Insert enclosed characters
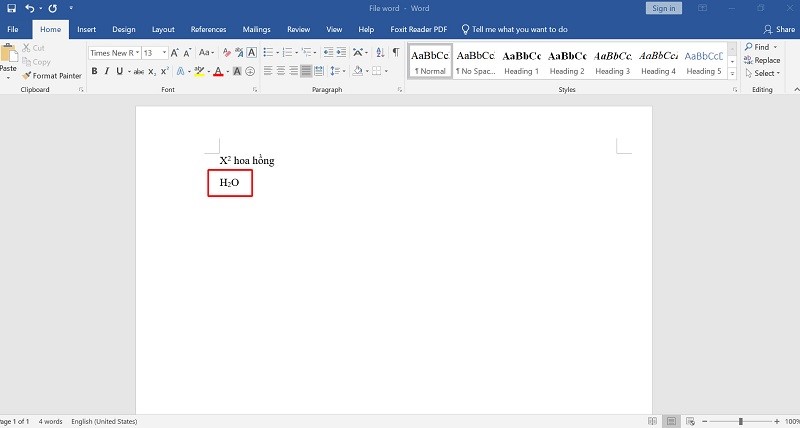Viewport: 800px width, 428px height. [250, 71]
